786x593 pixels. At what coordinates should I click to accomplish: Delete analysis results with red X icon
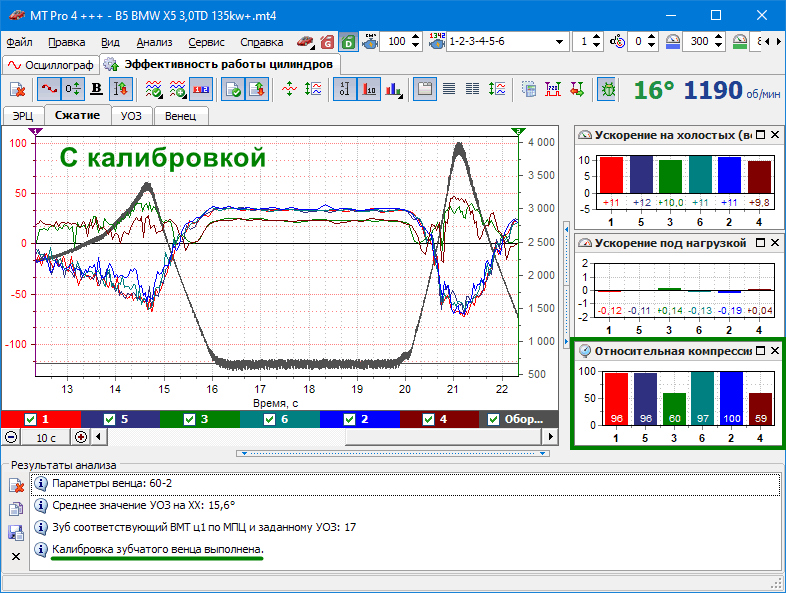(17, 485)
